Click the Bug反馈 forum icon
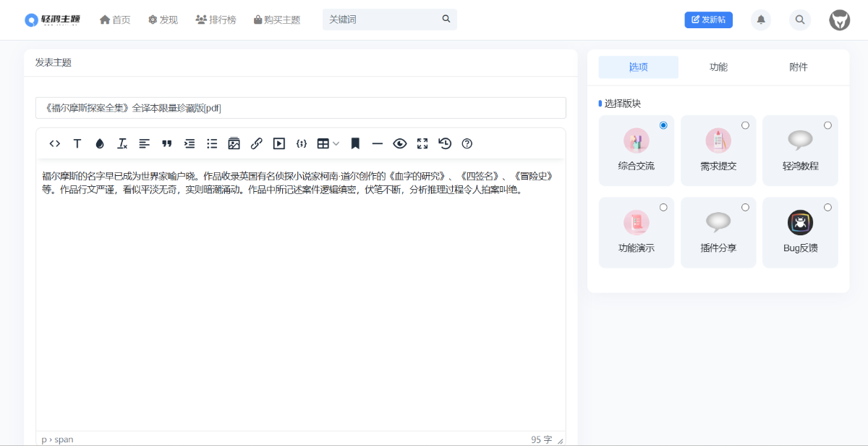Screen dimensions: 868x446 [x=800, y=222]
